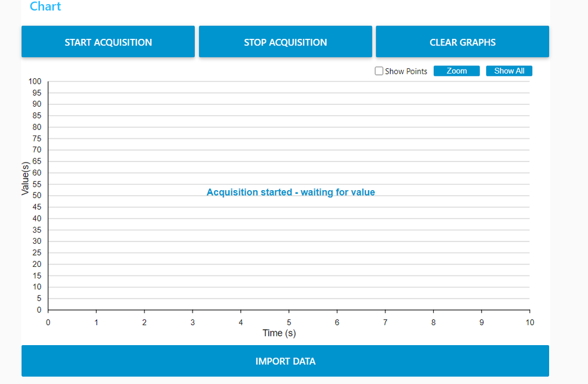The image size is (588, 384).
Task: Enable the Show Points checkbox
Action: (379, 71)
